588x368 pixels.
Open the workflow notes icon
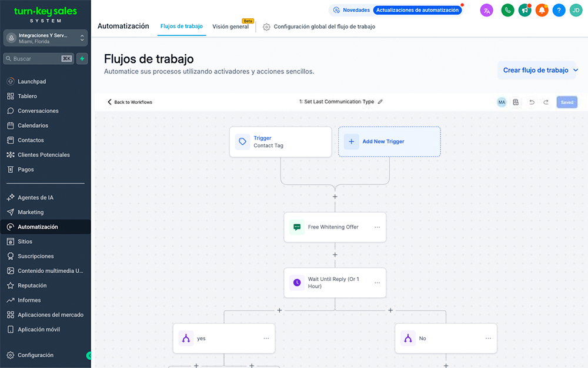[516, 102]
